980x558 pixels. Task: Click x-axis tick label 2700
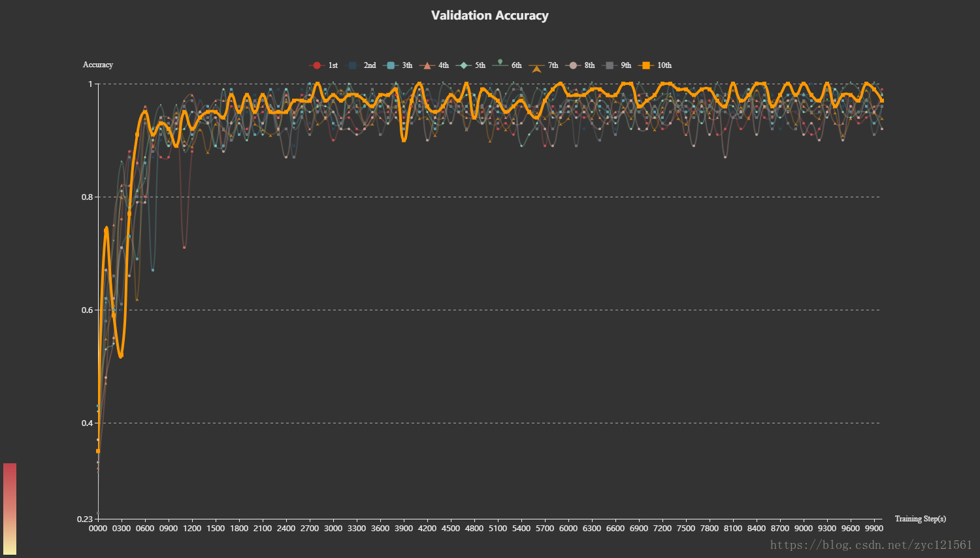pyautogui.click(x=310, y=529)
